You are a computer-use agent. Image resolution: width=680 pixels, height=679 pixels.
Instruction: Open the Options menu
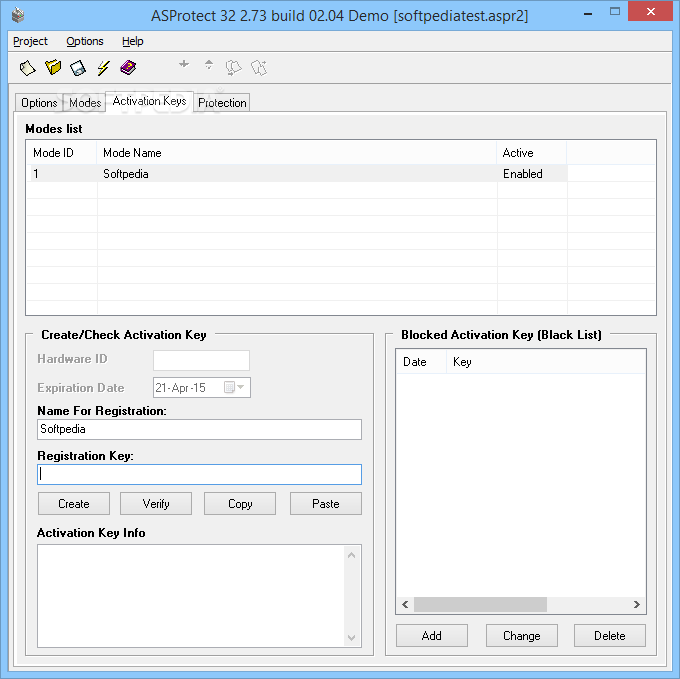85,41
